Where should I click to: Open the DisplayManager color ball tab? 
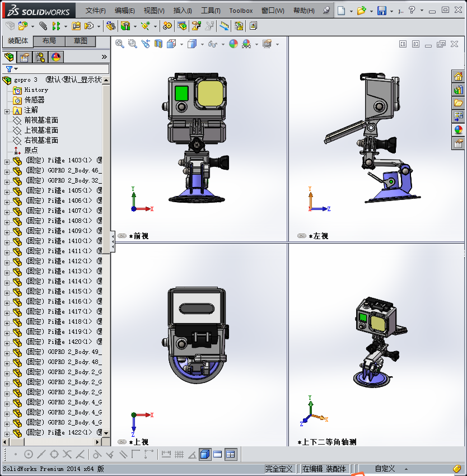55,57
